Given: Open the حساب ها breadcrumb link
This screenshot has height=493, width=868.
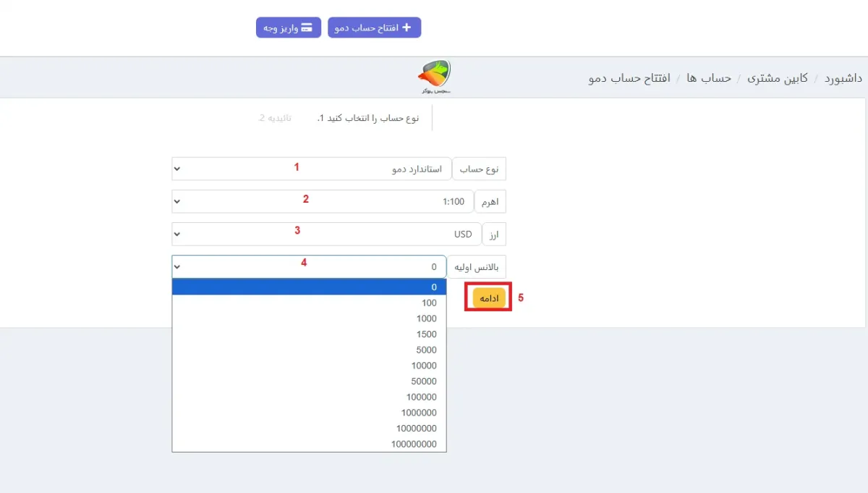Looking at the screenshot, I should [709, 77].
